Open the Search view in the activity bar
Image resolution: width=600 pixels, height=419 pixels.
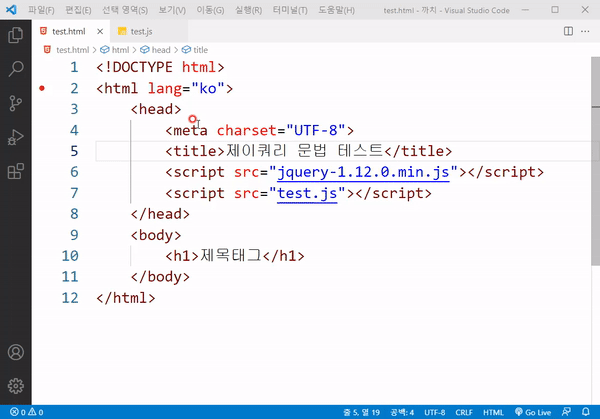tap(16, 68)
